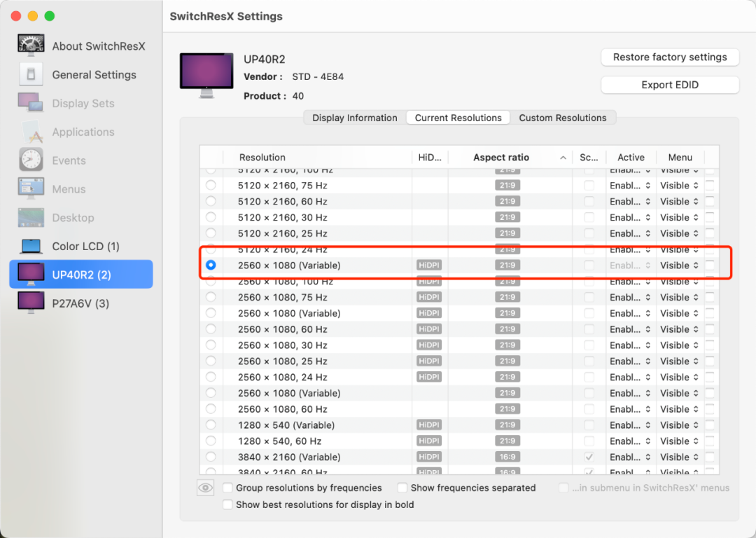Check Show best resolutions for display in bold

click(x=227, y=504)
